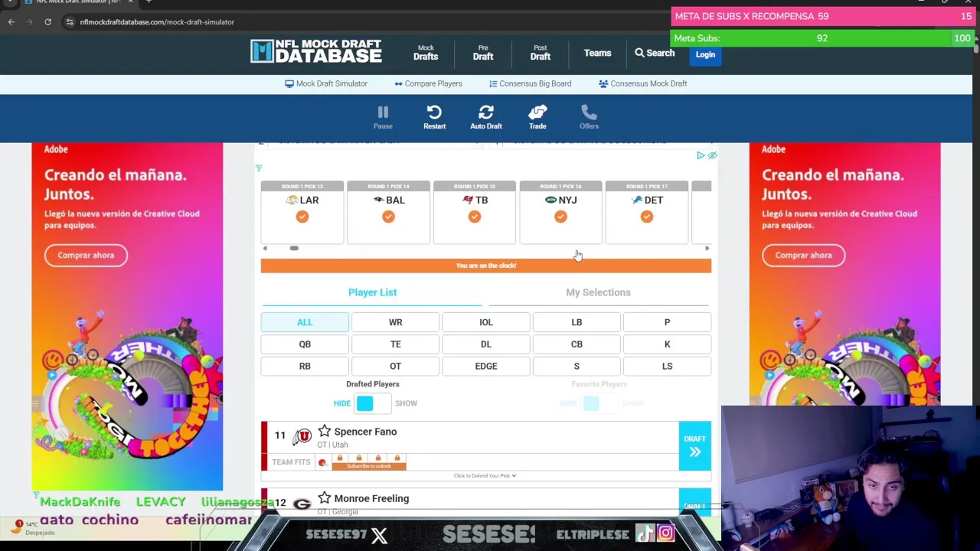Open Consensus Big Board link
This screenshot has width=980, height=551.
530,83
